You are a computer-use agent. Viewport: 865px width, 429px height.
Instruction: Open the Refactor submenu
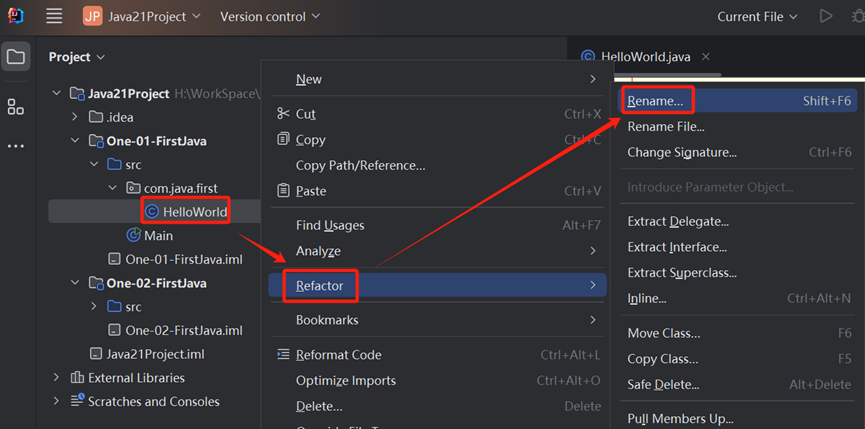click(437, 286)
